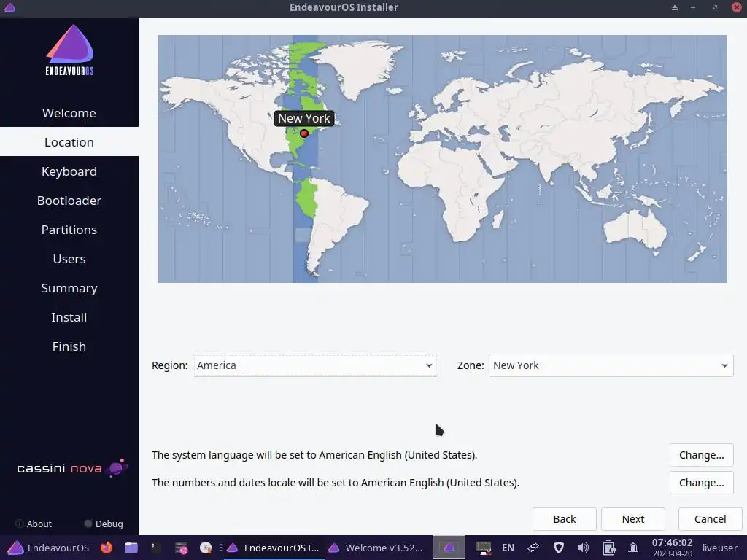Launch Firefox from the taskbar

tap(107, 548)
